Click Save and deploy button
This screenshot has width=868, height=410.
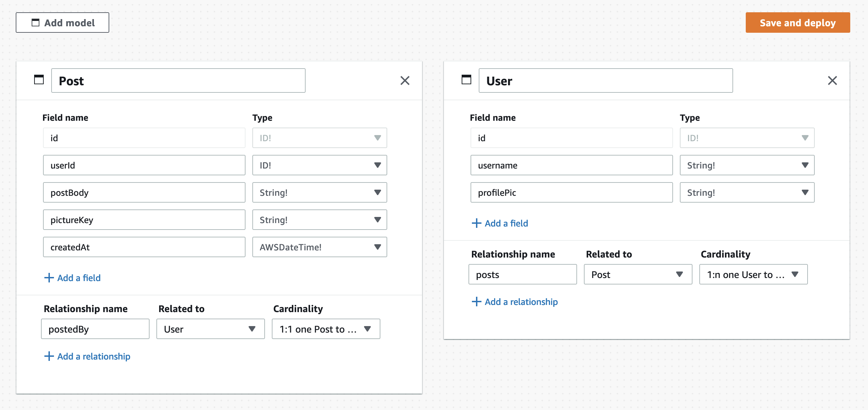point(798,23)
